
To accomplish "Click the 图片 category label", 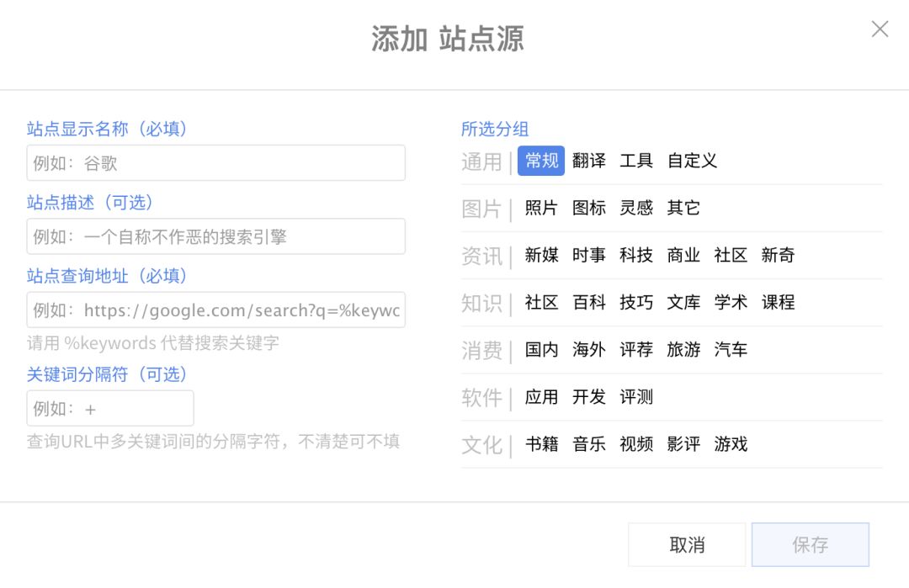I will 481,209.
